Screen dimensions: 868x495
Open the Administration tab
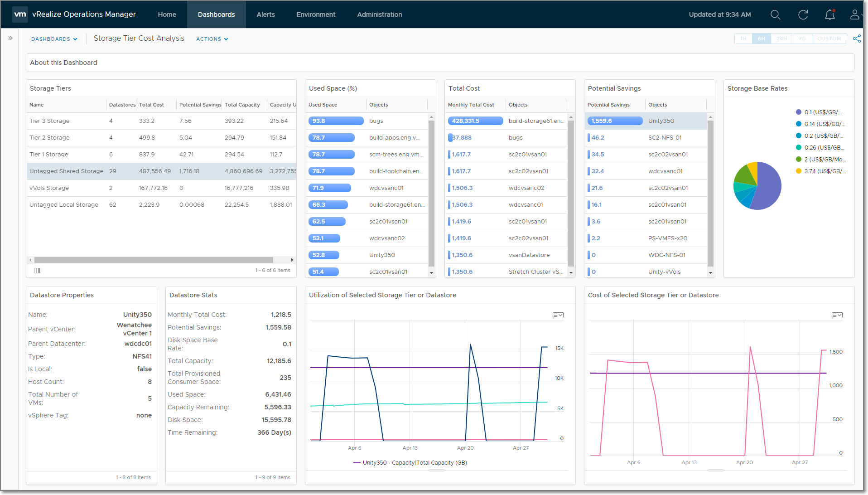(x=379, y=15)
